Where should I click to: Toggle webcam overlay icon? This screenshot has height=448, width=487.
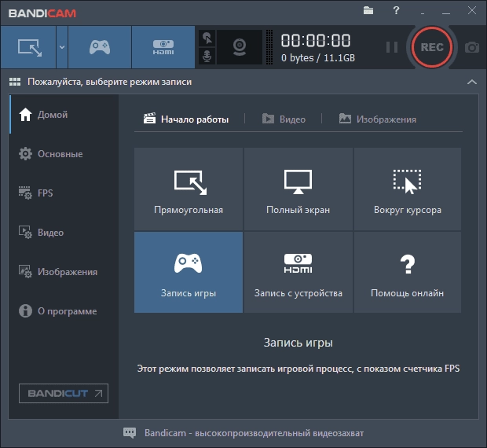[240, 47]
